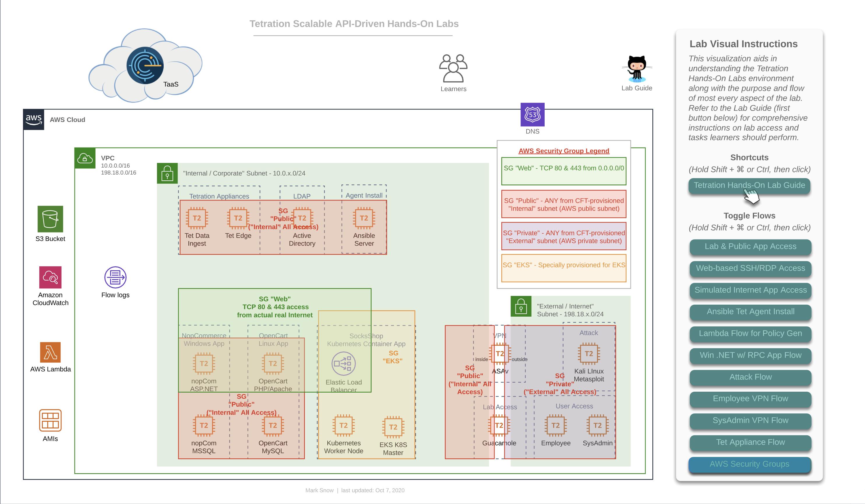Click the OpenCart PHP/Apache T2 instance

[273, 363]
